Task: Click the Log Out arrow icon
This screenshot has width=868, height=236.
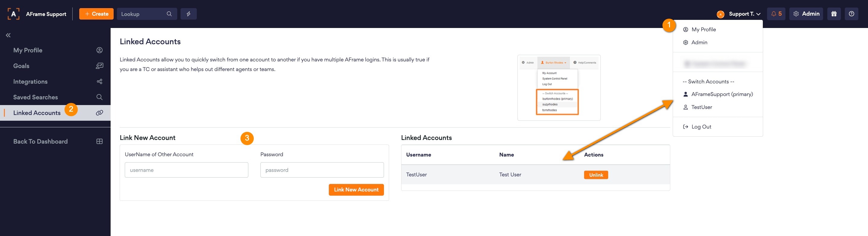Action: click(685, 127)
